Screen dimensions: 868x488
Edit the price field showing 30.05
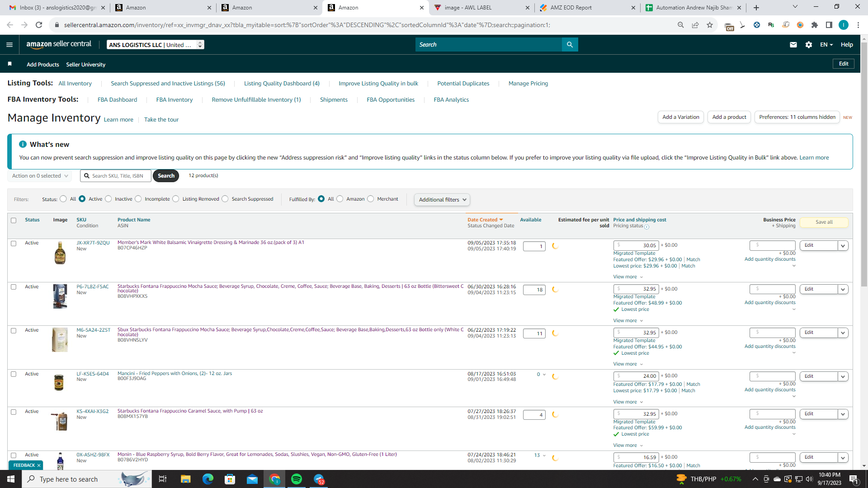point(636,245)
